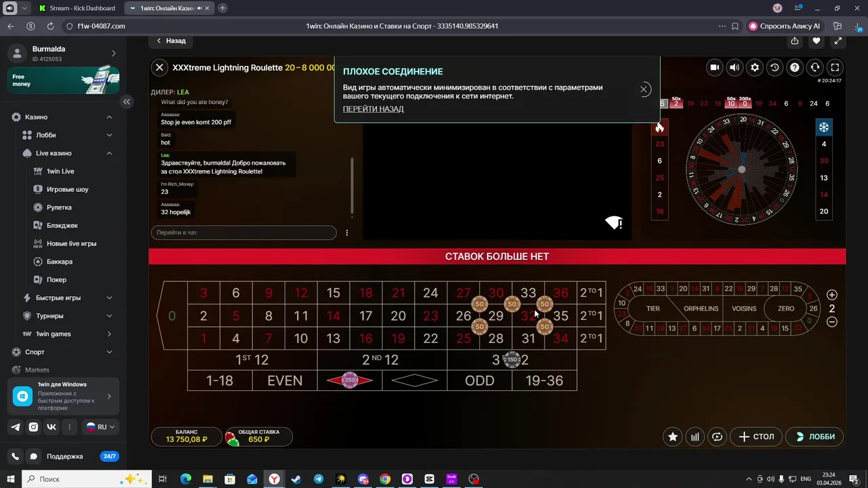Bet on the red diamond
This screenshot has height=488, width=868.
tap(350, 380)
